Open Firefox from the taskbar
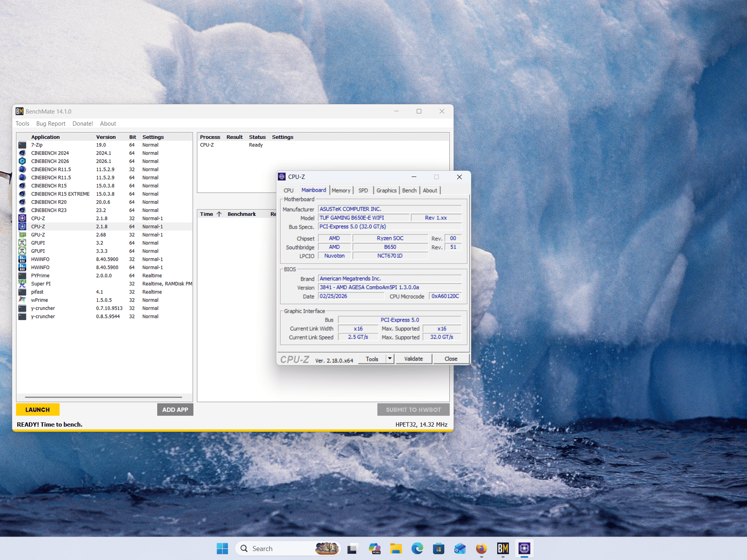Viewport: 747px width, 560px height. pos(481,548)
